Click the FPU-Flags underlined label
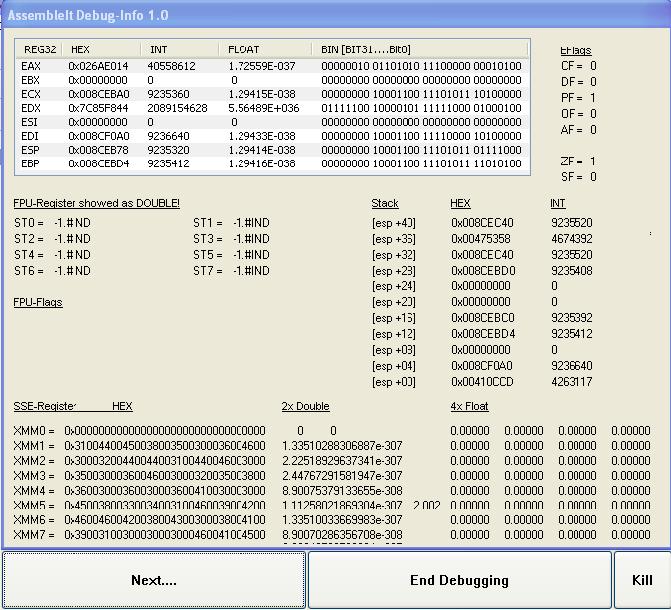The width and height of the screenshot is (671, 610). coord(38,302)
